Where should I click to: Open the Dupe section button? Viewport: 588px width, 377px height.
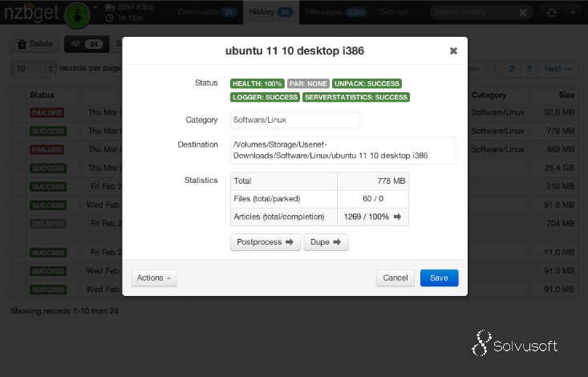pyautogui.click(x=326, y=242)
